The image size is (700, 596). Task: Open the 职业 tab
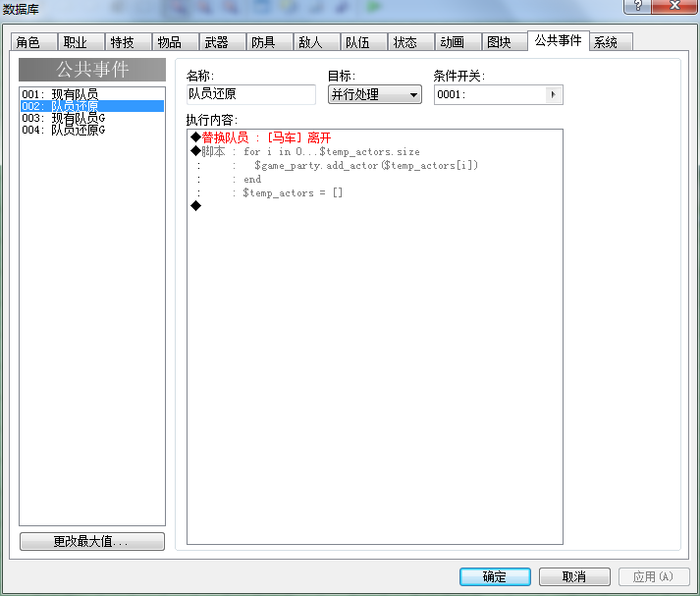pyautogui.click(x=81, y=42)
